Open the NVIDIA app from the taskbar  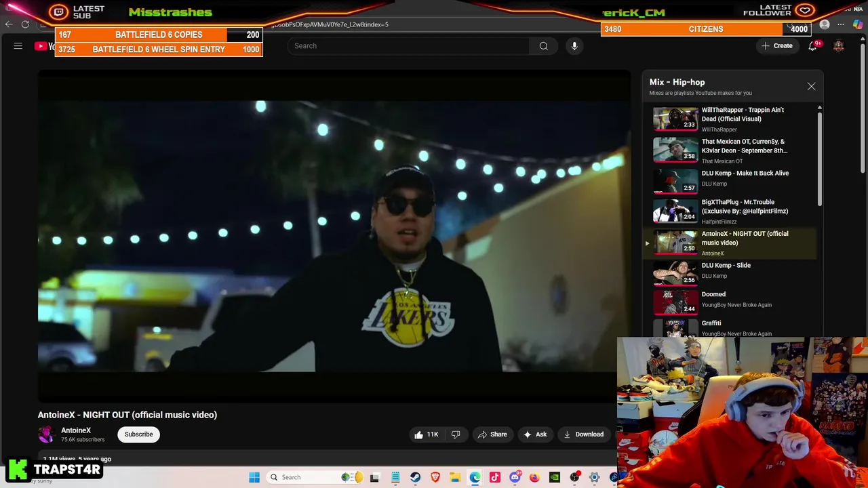pos(554,477)
